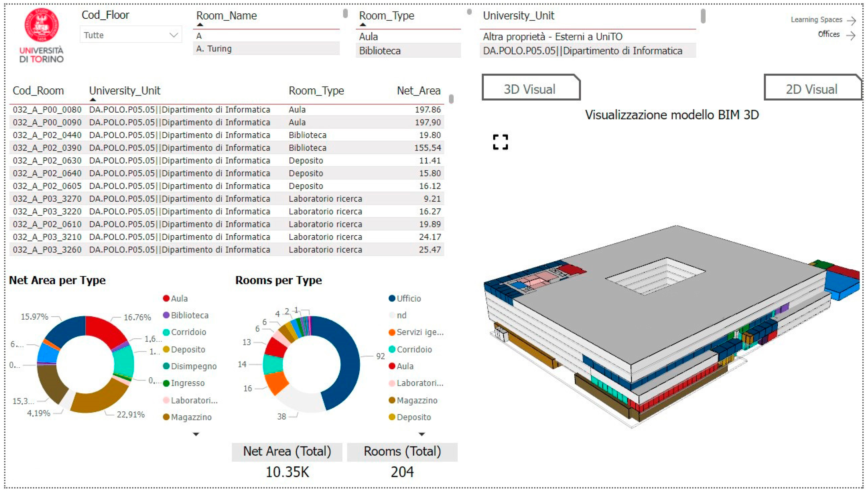
Task: Select Altra proprietà - Esterni a UniTO
Action: pos(552,37)
